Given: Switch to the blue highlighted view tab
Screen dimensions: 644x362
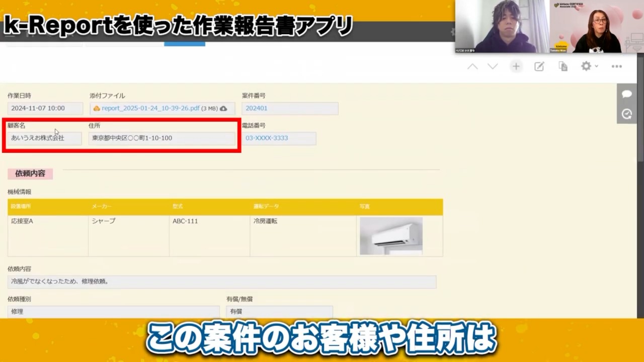Looking at the screenshot, I should [185, 44].
